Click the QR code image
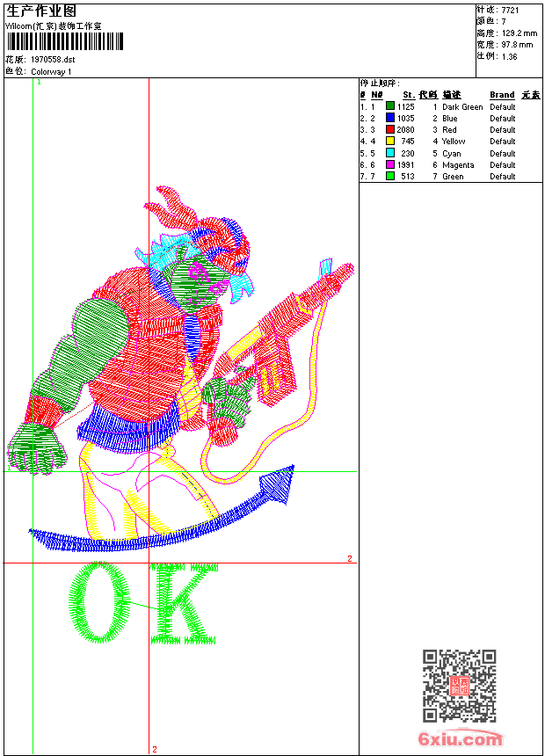Screen dimensions: 545x756 pos(459,686)
